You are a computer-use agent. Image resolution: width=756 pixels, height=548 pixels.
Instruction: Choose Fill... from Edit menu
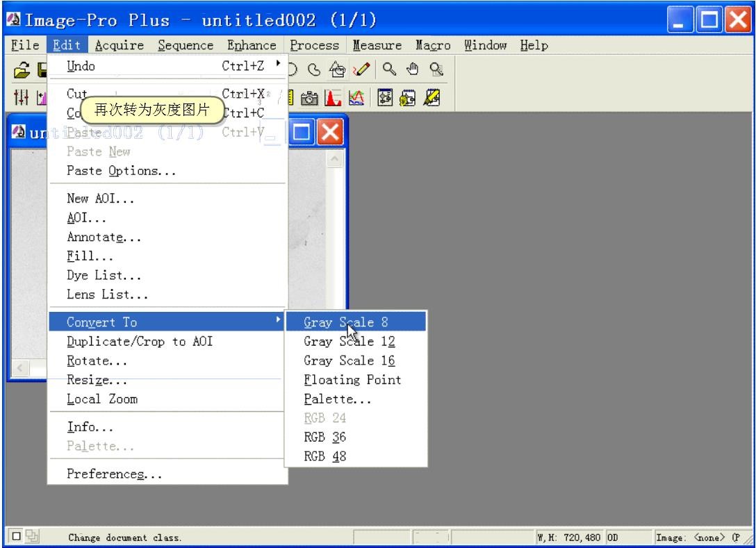pos(167,256)
